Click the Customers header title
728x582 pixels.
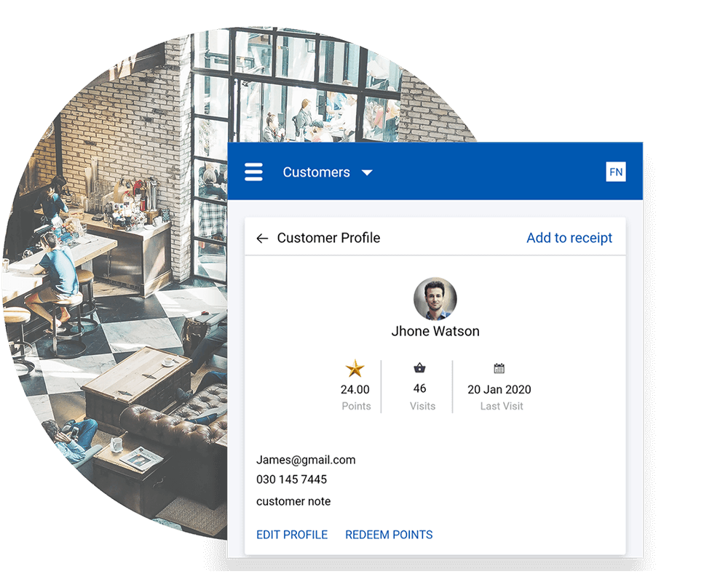click(x=316, y=172)
